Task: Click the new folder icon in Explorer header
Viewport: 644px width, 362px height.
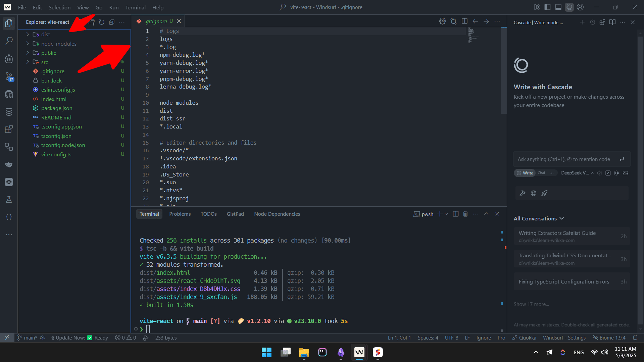Action: (92, 22)
